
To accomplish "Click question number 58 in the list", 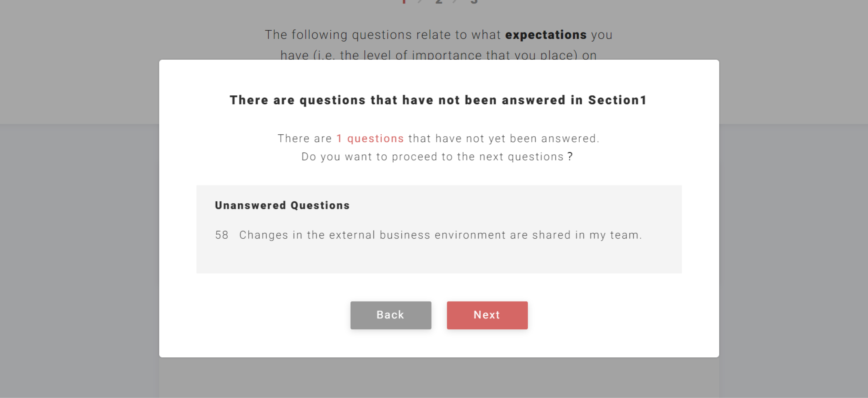I will [x=221, y=235].
